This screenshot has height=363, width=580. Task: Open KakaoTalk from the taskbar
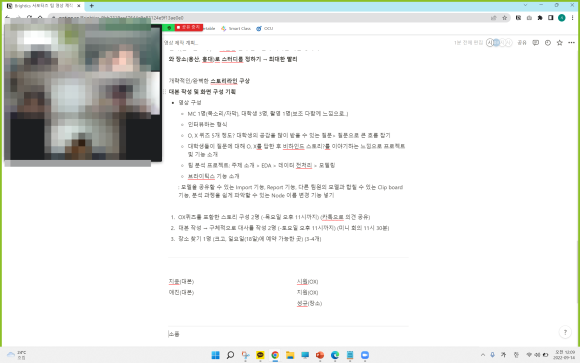[260, 355]
